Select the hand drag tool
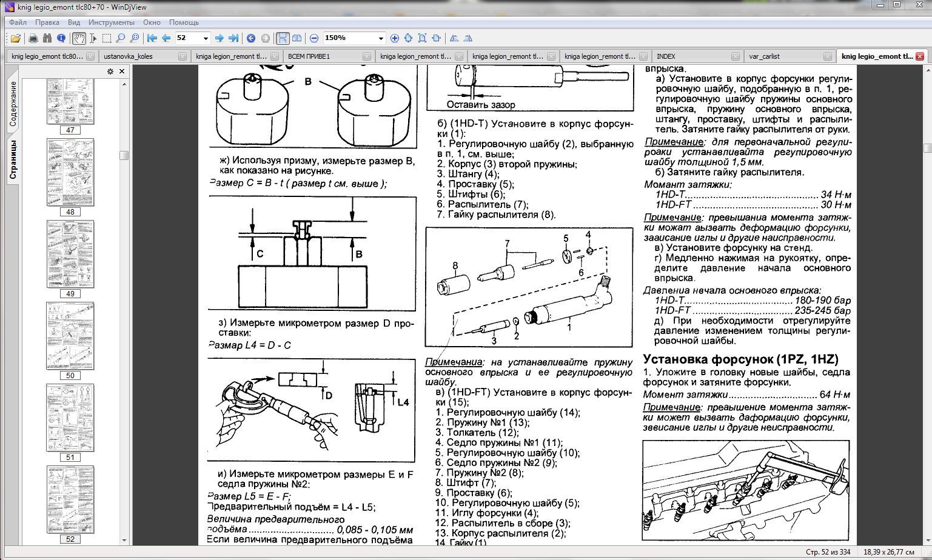The image size is (932, 560). pos(79,38)
